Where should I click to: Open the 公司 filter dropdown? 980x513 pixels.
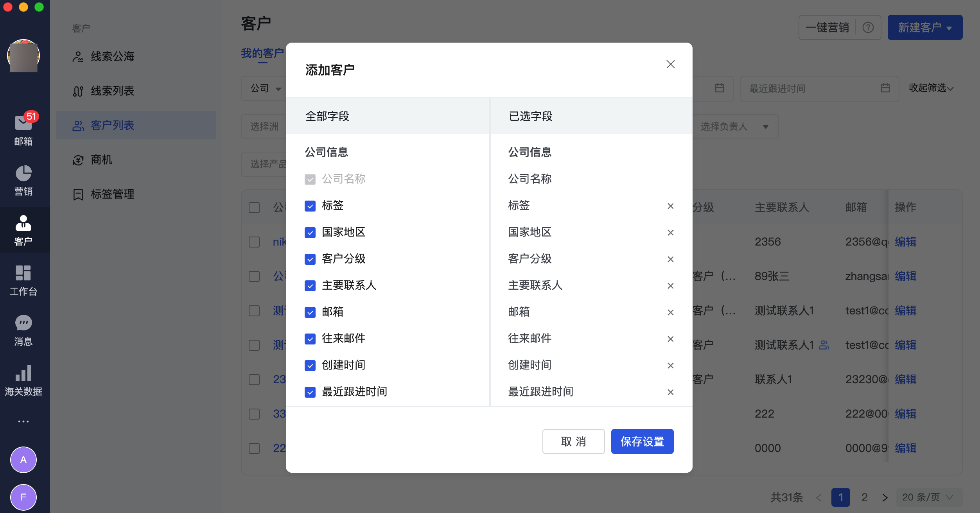click(x=265, y=88)
